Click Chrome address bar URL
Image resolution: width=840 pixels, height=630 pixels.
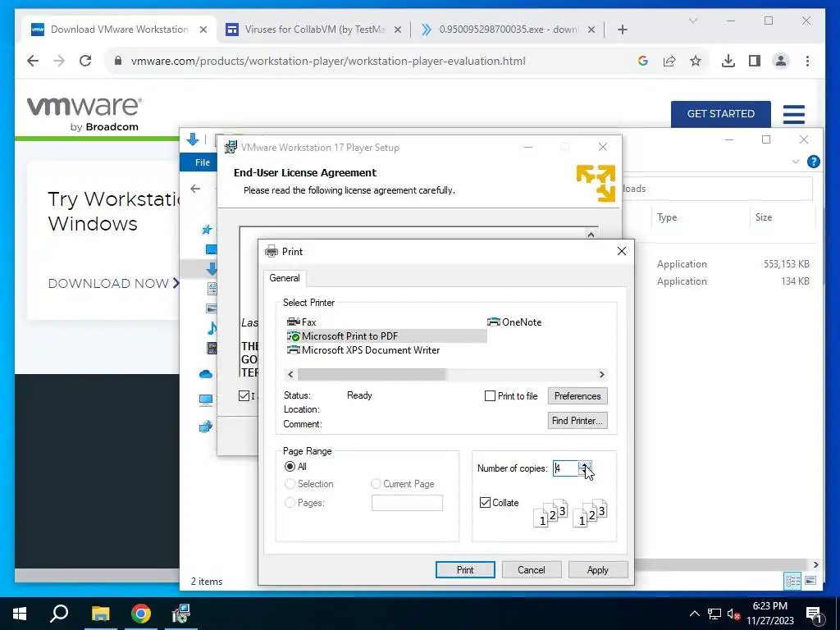pyautogui.click(x=328, y=61)
